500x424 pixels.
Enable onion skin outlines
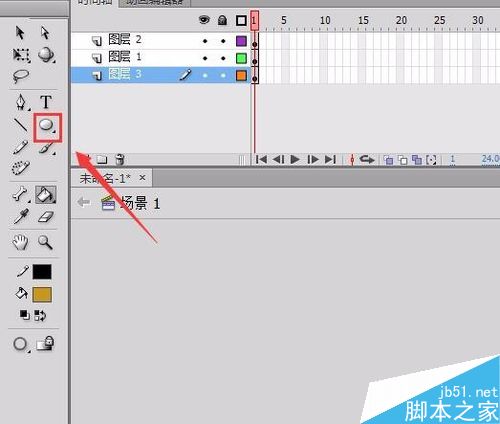402,160
